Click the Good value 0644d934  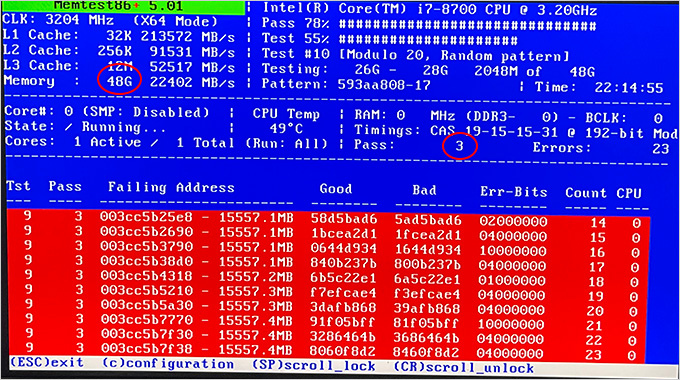point(343,248)
